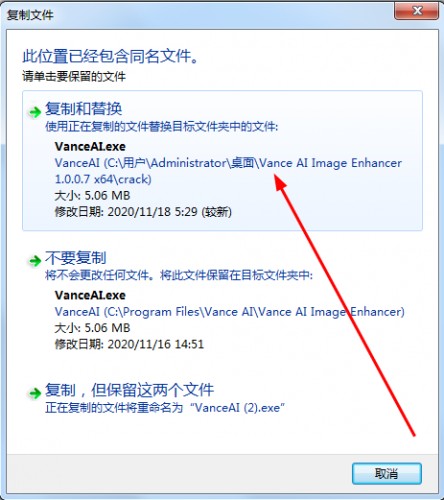Click the 复制文件 title bar text
Screen dimensions: 444x500
30,15
